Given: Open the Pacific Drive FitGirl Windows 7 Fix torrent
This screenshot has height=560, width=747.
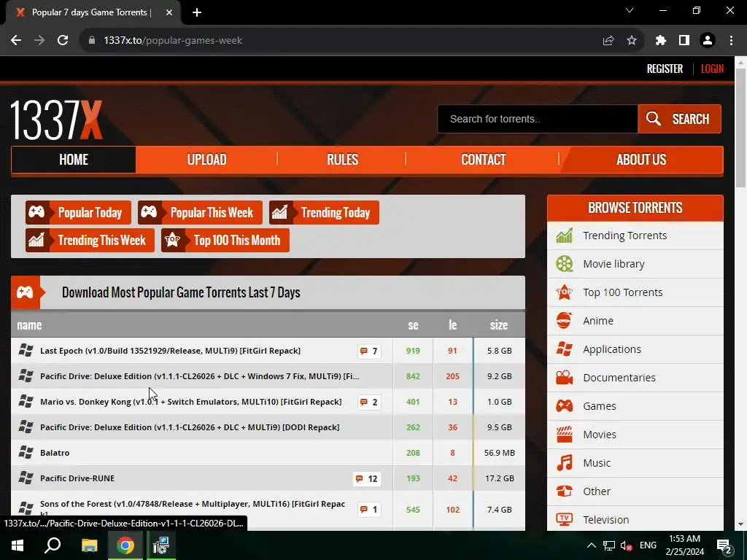Looking at the screenshot, I should click(200, 376).
